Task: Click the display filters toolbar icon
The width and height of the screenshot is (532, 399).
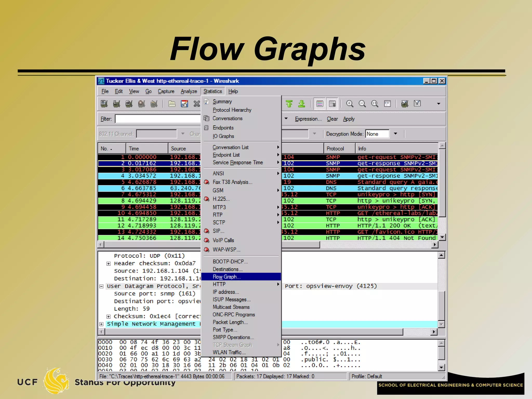Action: [417, 104]
